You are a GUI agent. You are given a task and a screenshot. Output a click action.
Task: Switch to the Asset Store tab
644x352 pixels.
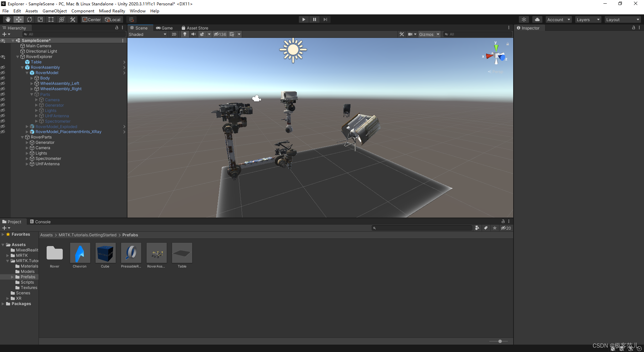[x=195, y=28]
